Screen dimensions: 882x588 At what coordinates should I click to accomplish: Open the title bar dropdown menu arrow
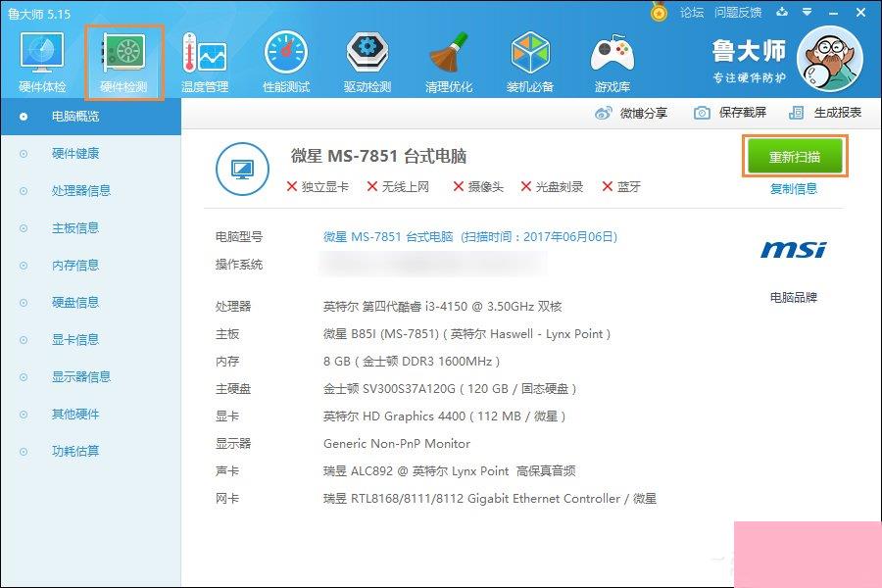(x=808, y=11)
